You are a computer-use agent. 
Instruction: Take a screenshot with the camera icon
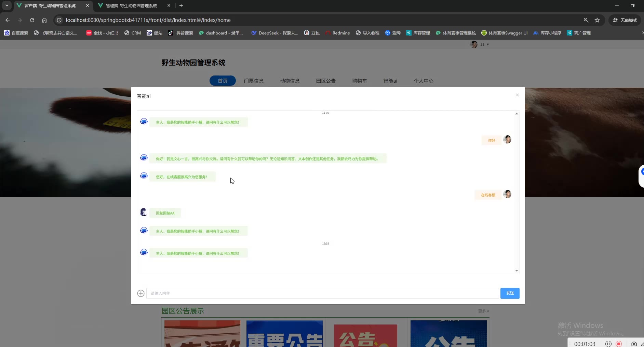pyautogui.click(x=634, y=344)
